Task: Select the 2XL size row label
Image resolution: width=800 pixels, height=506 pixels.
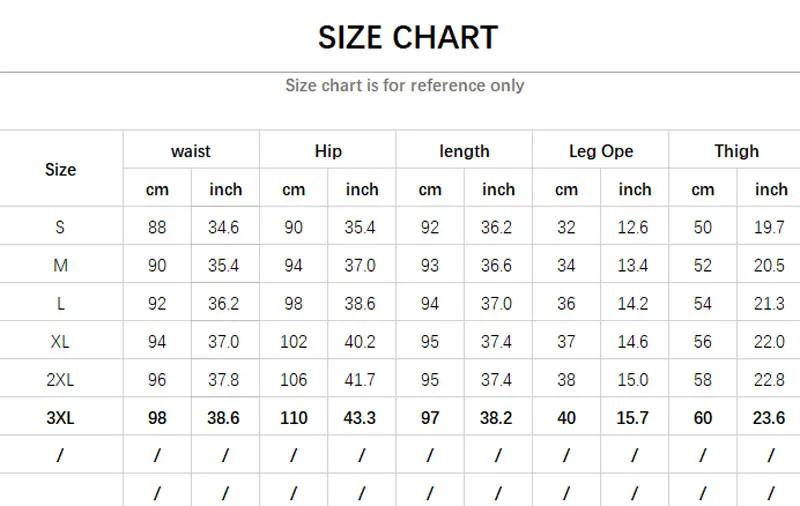Action: click(60, 379)
